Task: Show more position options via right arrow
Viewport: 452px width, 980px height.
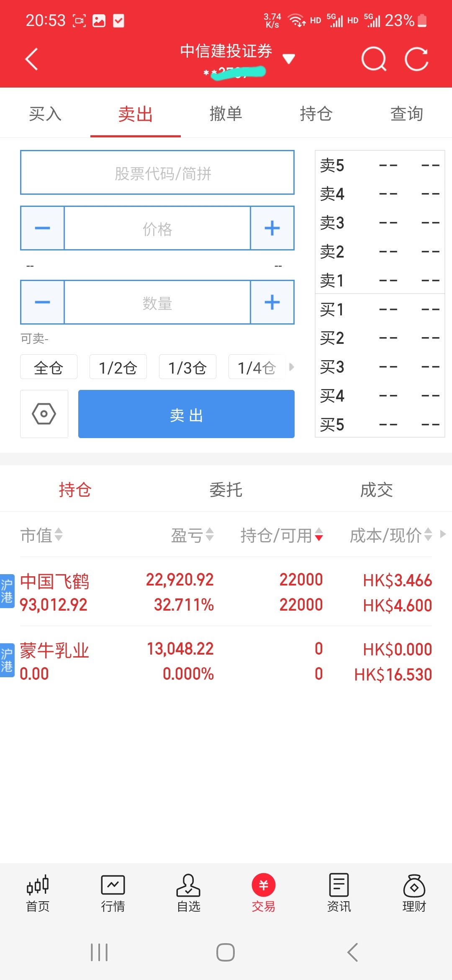Action: click(x=292, y=367)
